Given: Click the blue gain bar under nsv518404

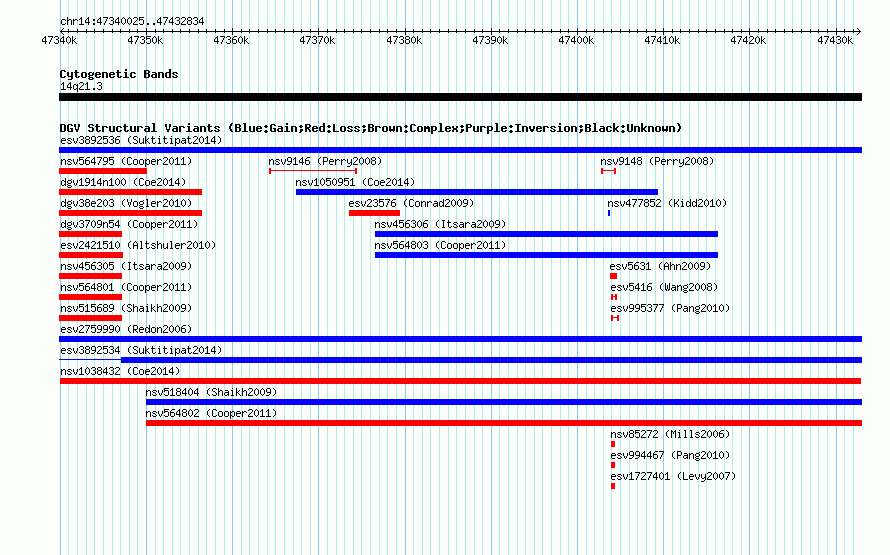Looking at the screenshot, I should [x=504, y=402].
